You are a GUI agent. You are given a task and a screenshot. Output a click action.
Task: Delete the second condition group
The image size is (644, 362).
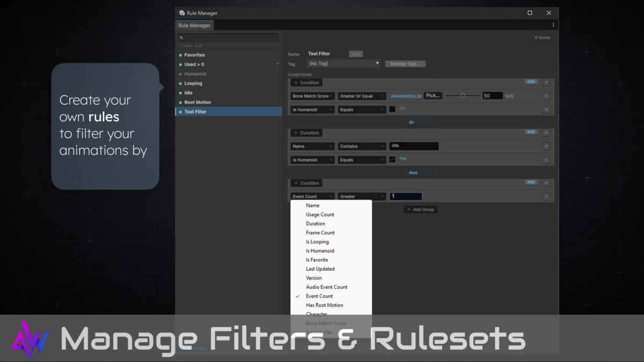546,132
